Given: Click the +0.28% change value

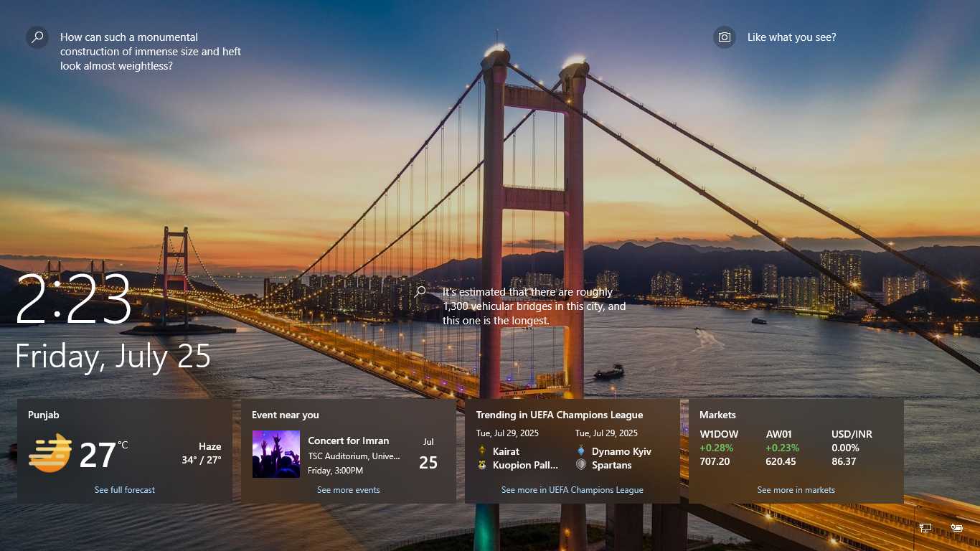Looking at the screenshot, I should pos(717,448).
